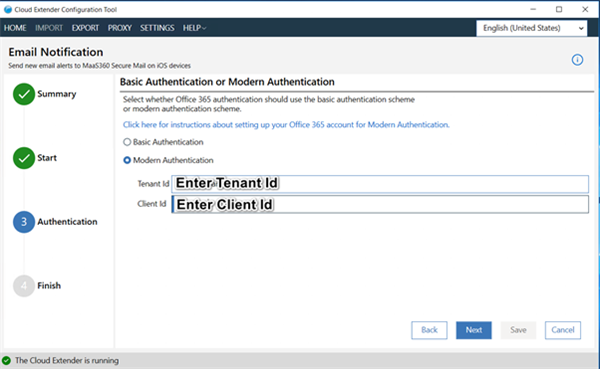Open the English (United States) language dropdown

[532, 28]
